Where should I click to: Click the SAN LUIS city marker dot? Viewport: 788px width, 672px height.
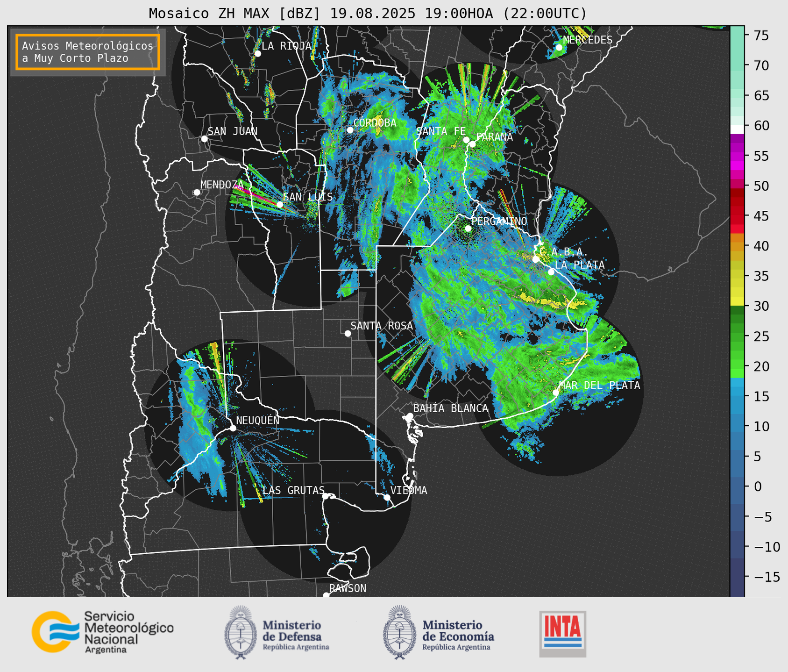pos(280,204)
